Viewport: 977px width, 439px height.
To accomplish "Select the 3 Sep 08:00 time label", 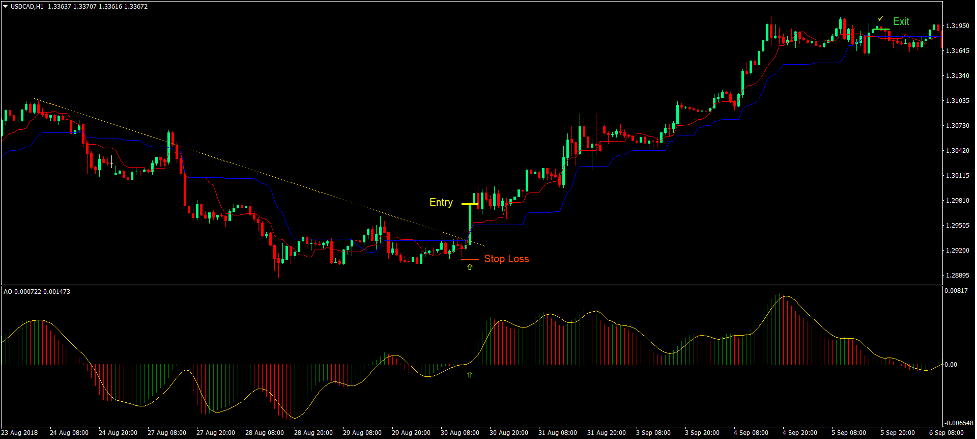I will pos(654,432).
